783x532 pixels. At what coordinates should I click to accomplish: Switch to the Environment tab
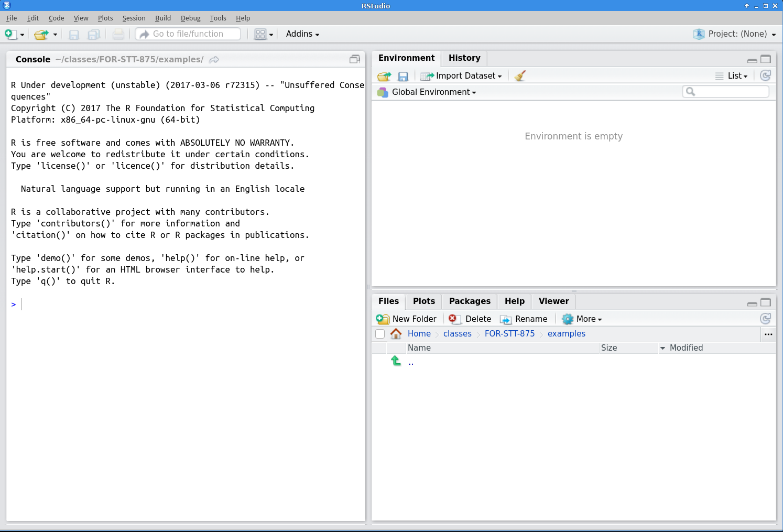[407, 58]
